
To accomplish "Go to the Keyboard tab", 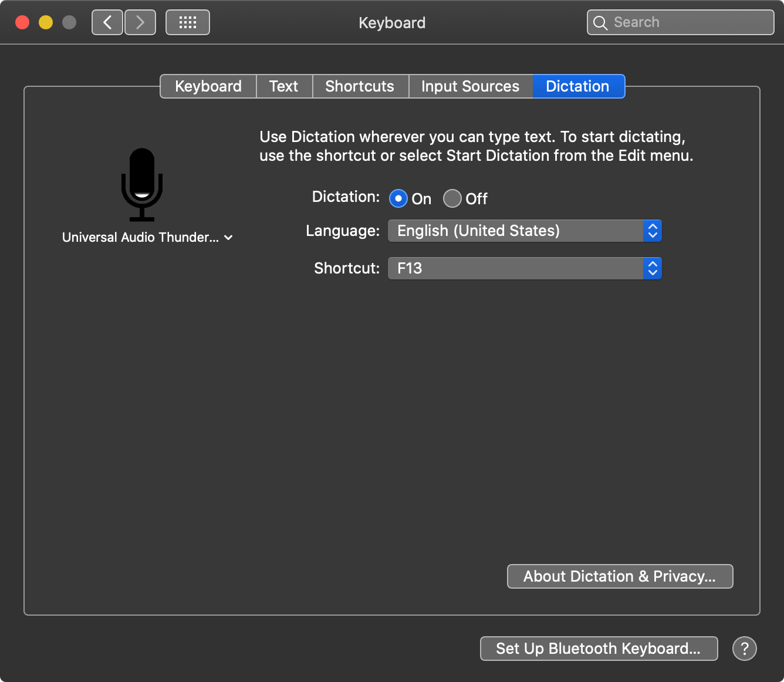I will coord(208,86).
